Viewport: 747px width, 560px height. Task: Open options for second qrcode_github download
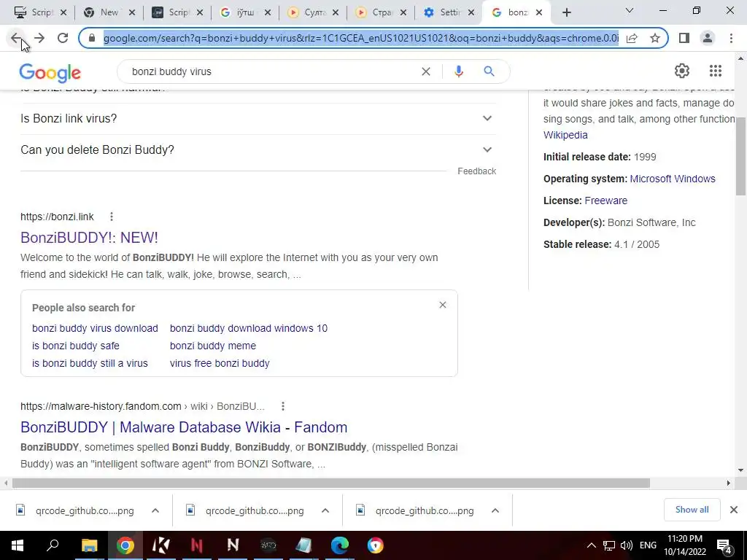point(325,510)
